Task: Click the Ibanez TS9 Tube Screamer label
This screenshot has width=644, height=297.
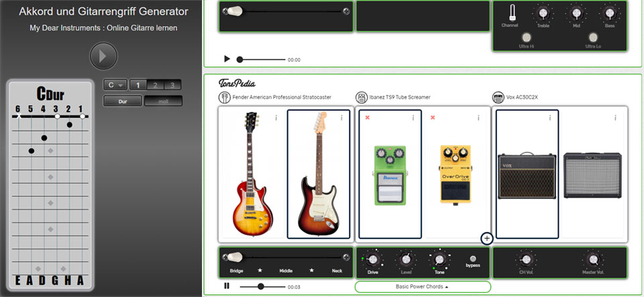Action: [400, 97]
